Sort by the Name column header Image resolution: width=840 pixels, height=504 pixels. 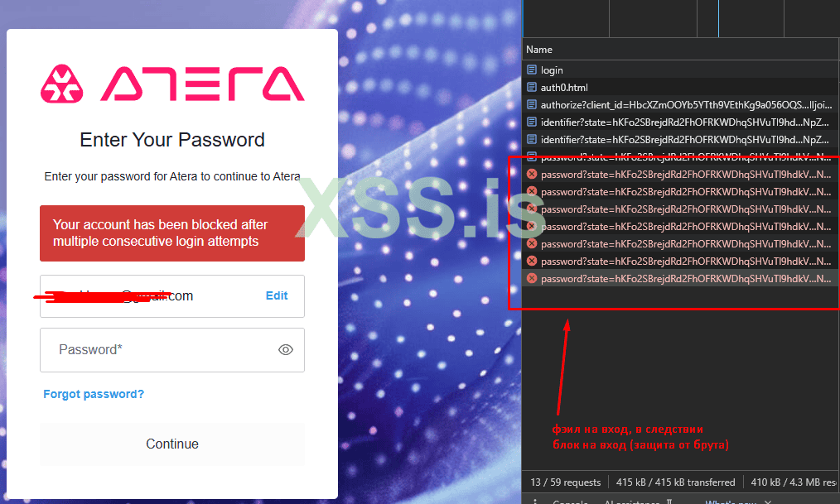539,49
